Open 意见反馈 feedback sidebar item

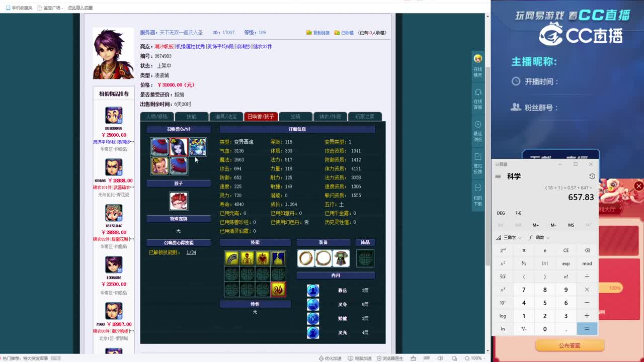(x=478, y=163)
